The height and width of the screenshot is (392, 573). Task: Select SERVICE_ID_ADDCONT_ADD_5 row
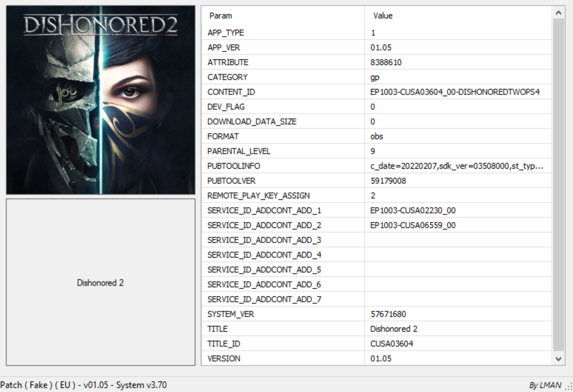click(x=377, y=270)
